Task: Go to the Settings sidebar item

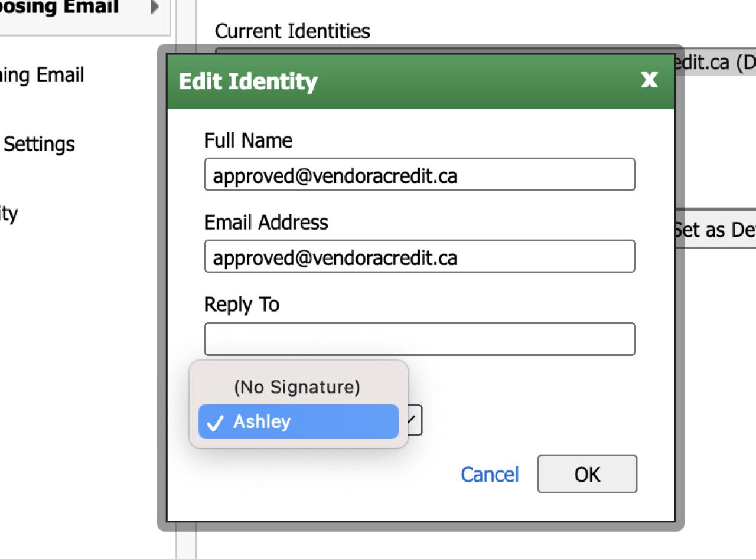Action: tap(39, 144)
